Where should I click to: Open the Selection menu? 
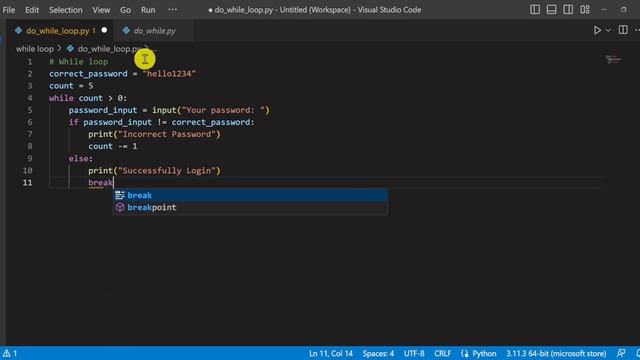pos(66,10)
